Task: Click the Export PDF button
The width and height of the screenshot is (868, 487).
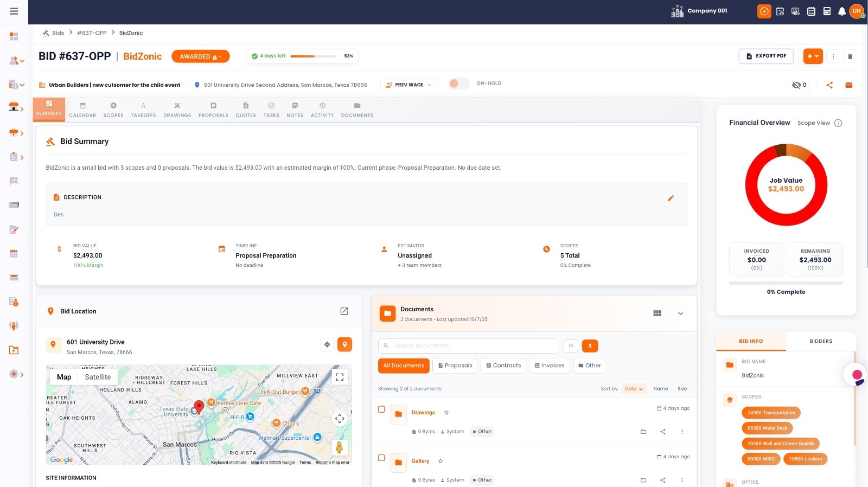Action: [x=765, y=56]
